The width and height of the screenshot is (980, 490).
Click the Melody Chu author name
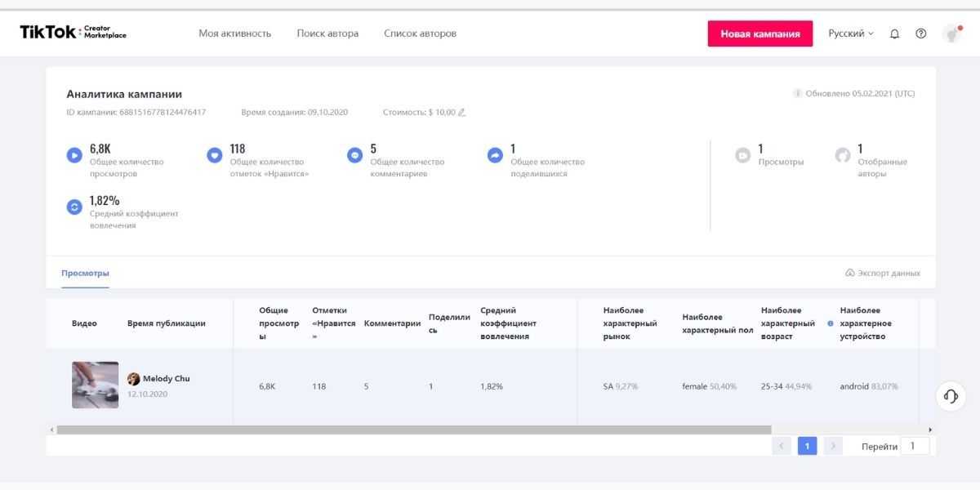click(167, 379)
